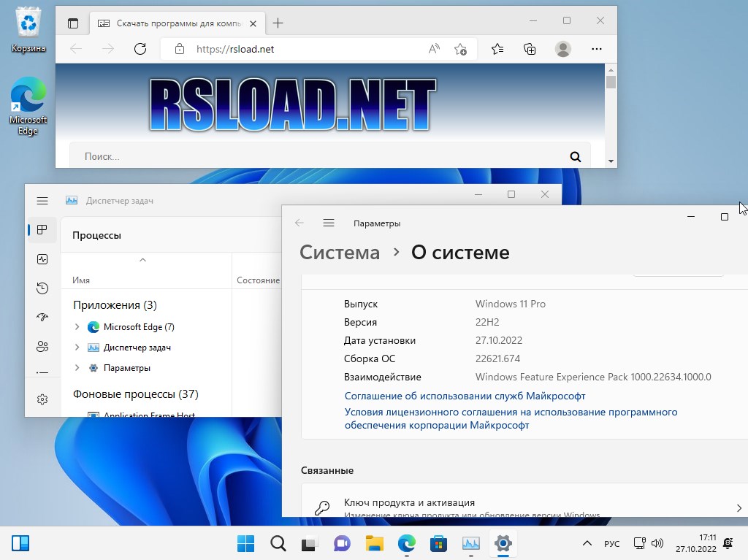748x560 pixels.
Task: Open Startup apps in Task Manager sidebar
Action: [42, 317]
